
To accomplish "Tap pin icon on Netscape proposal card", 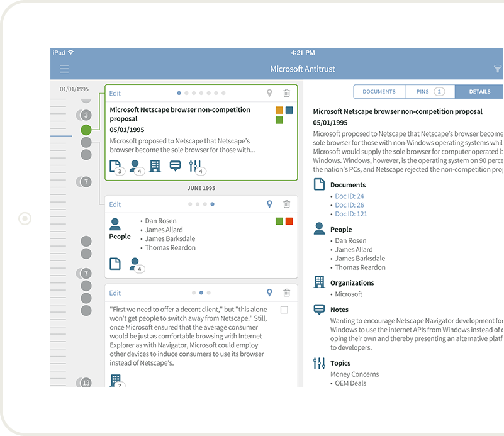I will point(269,93).
